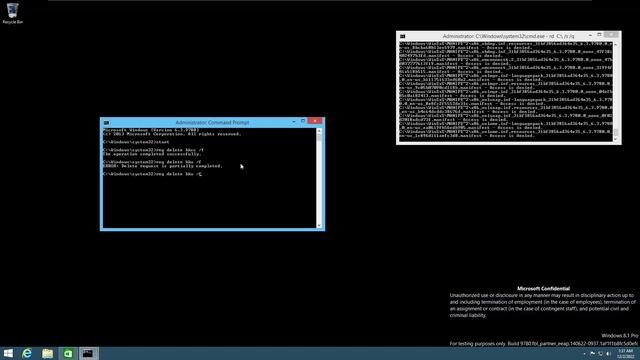
Task: Open the Action Center flag icon
Action: tap(593, 353)
